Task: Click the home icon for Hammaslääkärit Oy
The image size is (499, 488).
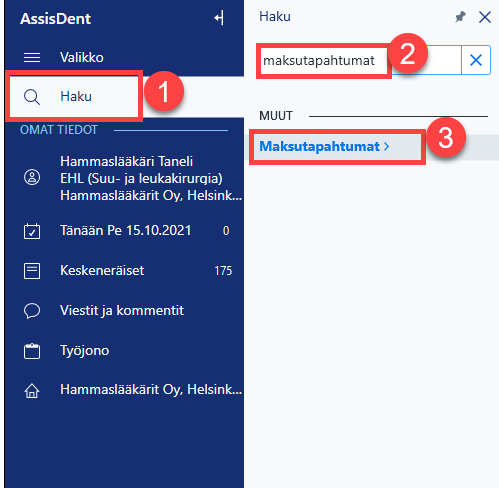Action: (x=32, y=390)
